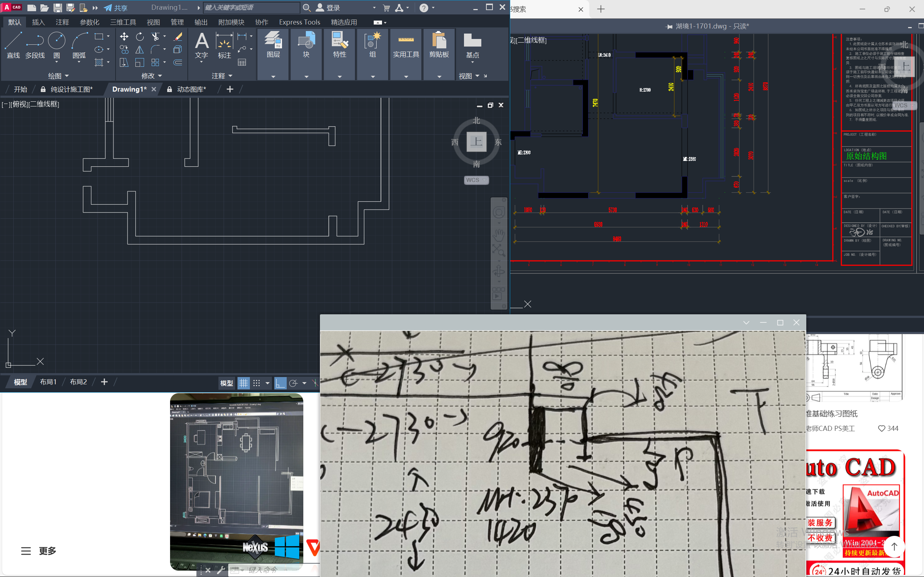Toggle the drawing grid display
Image resolution: width=924 pixels, height=577 pixels.
243,383
